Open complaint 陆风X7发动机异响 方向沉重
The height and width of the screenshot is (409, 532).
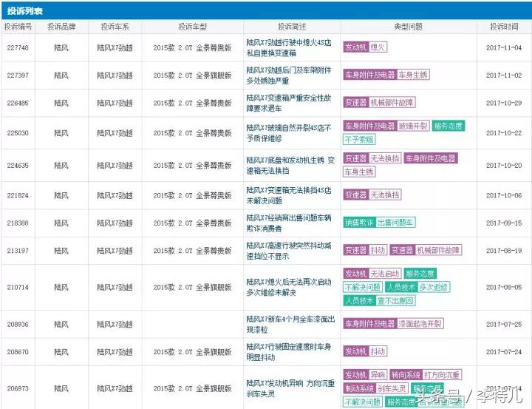(290, 388)
